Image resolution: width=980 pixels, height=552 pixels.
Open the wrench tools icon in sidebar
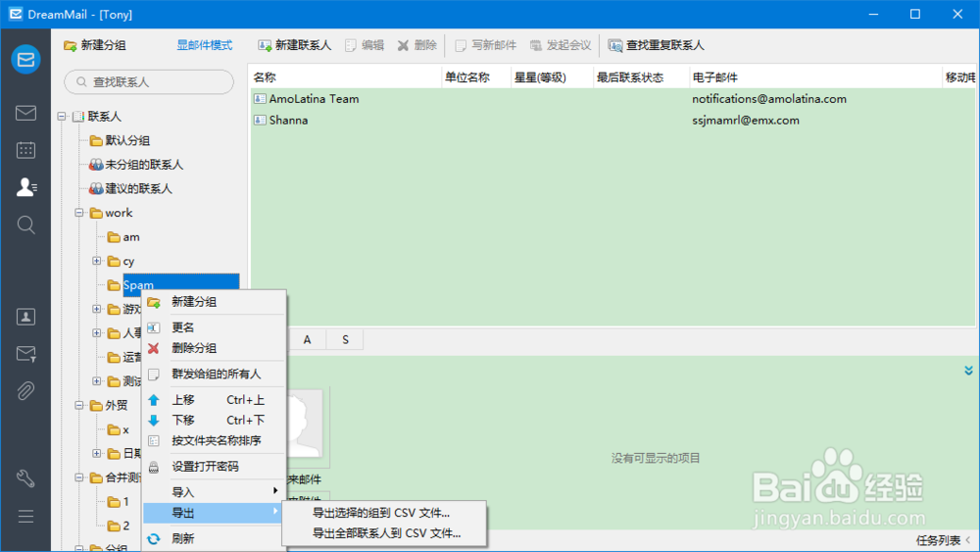coord(25,478)
